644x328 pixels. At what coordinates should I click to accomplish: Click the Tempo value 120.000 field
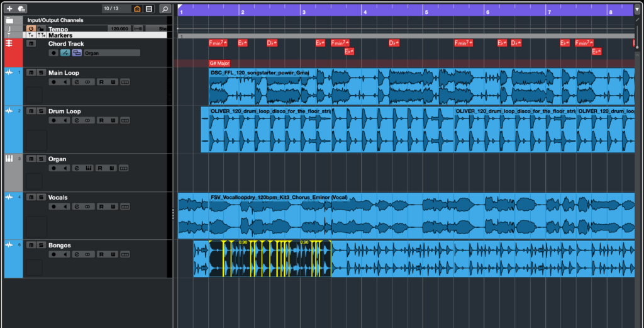click(119, 29)
